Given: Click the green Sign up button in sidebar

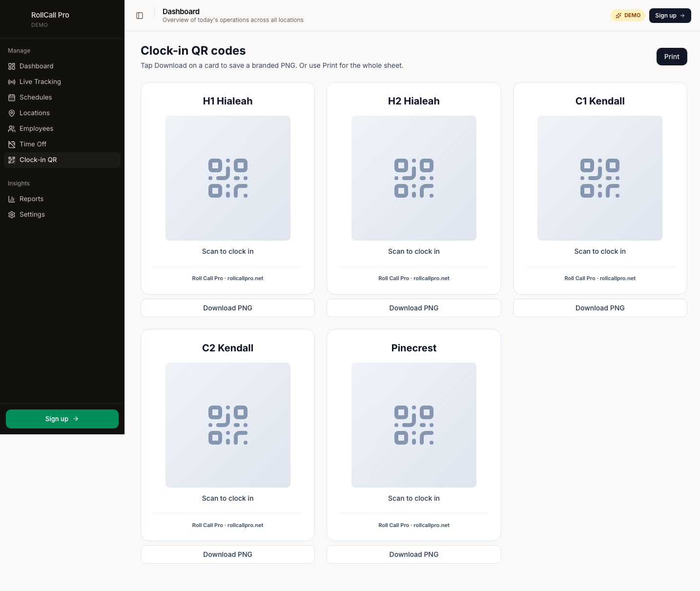Looking at the screenshot, I should (62, 419).
